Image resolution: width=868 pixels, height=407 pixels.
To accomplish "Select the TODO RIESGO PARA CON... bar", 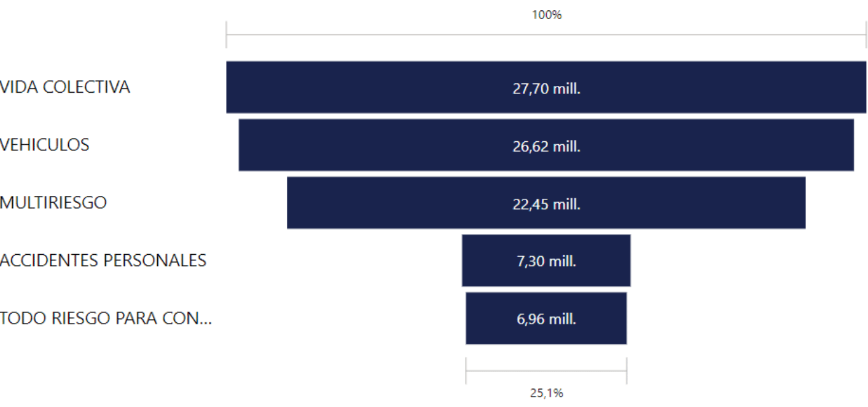I will 546,318.
